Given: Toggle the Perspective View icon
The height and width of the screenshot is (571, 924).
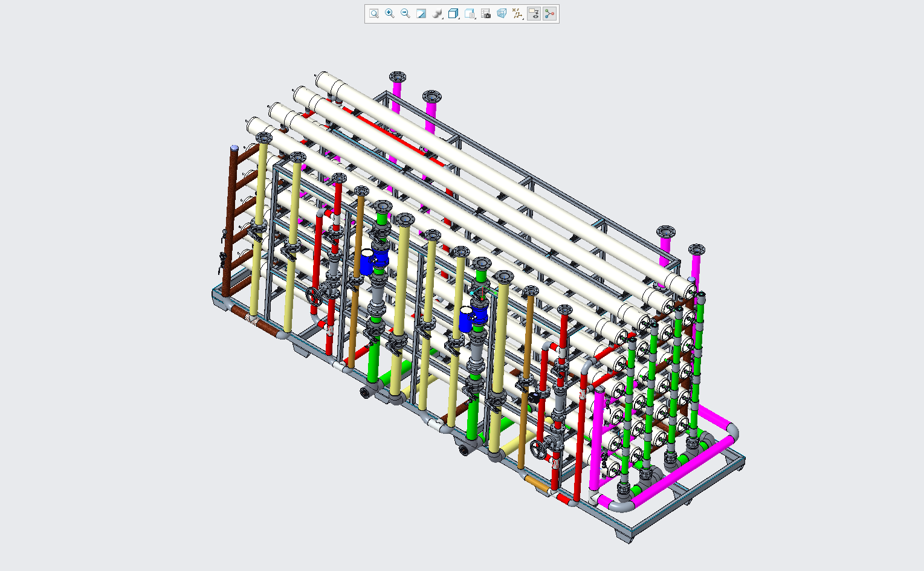Looking at the screenshot, I should click(502, 13).
